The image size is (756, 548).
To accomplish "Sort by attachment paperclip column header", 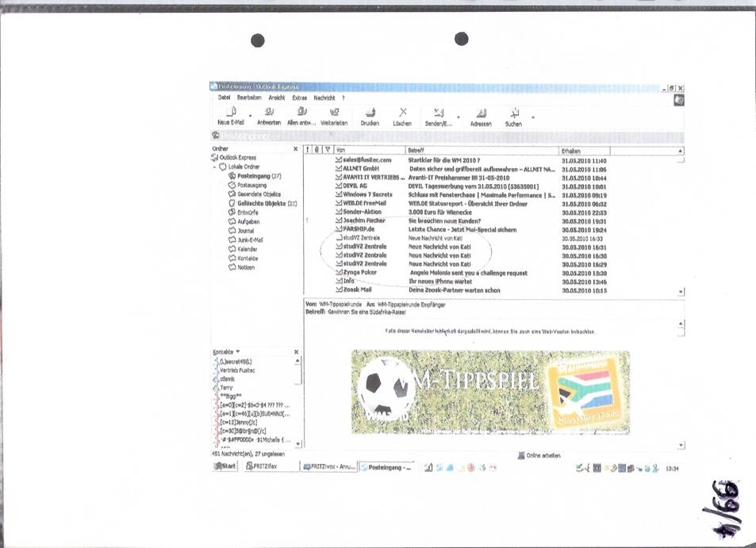I will pyautogui.click(x=317, y=150).
